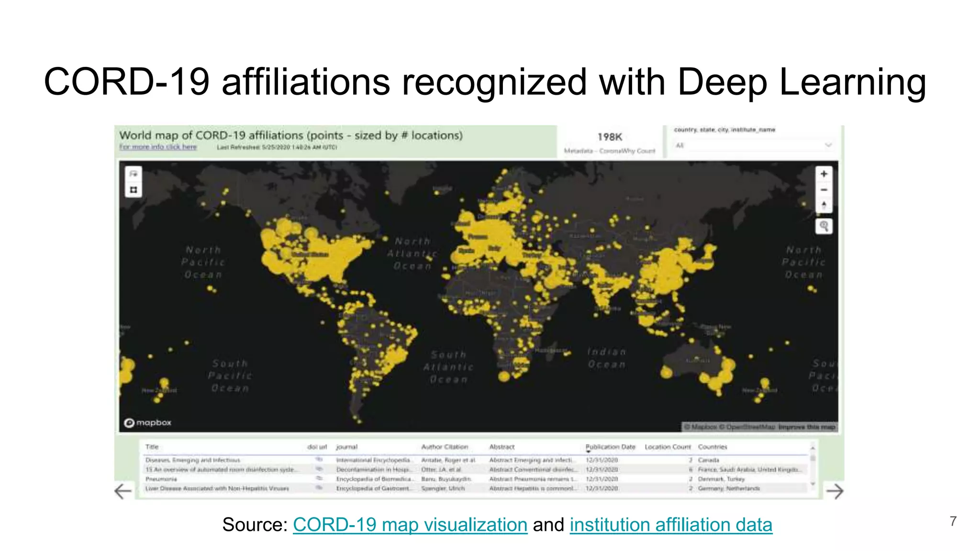
Task: Sort table by Author Citation column header
Action: (445, 447)
